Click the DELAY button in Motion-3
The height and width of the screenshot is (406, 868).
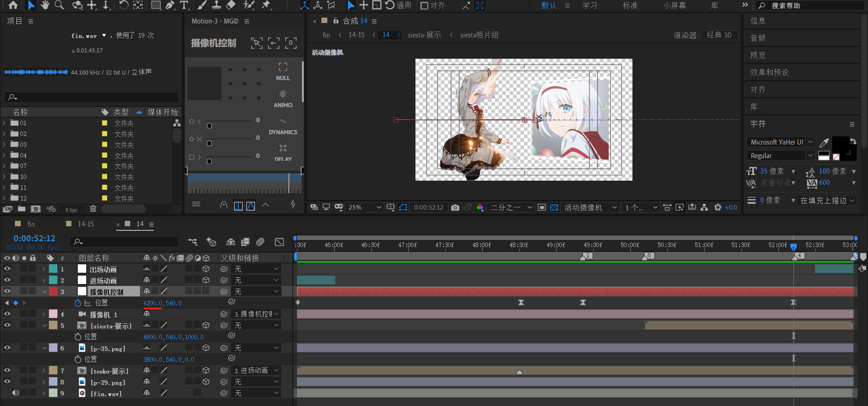click(283, 153)
